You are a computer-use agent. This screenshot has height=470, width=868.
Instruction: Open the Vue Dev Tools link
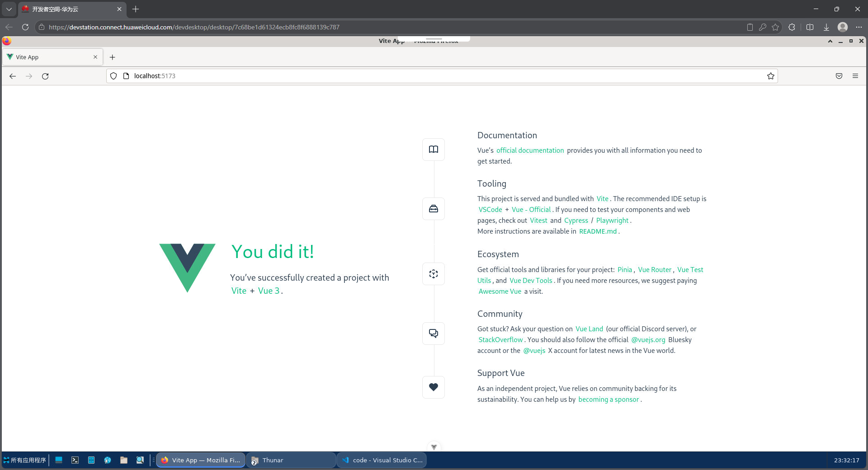[x=531, y=281]
